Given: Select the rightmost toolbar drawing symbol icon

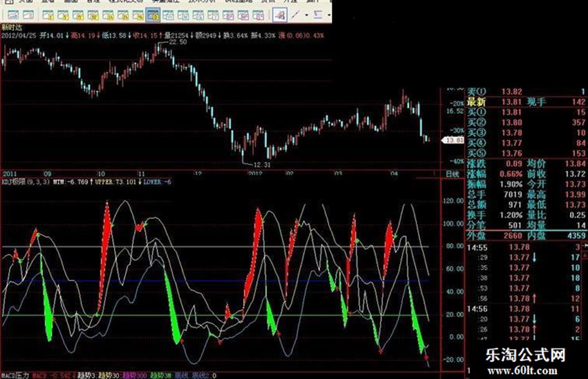Looking at the screenshot, I should [x=318, y=14].
